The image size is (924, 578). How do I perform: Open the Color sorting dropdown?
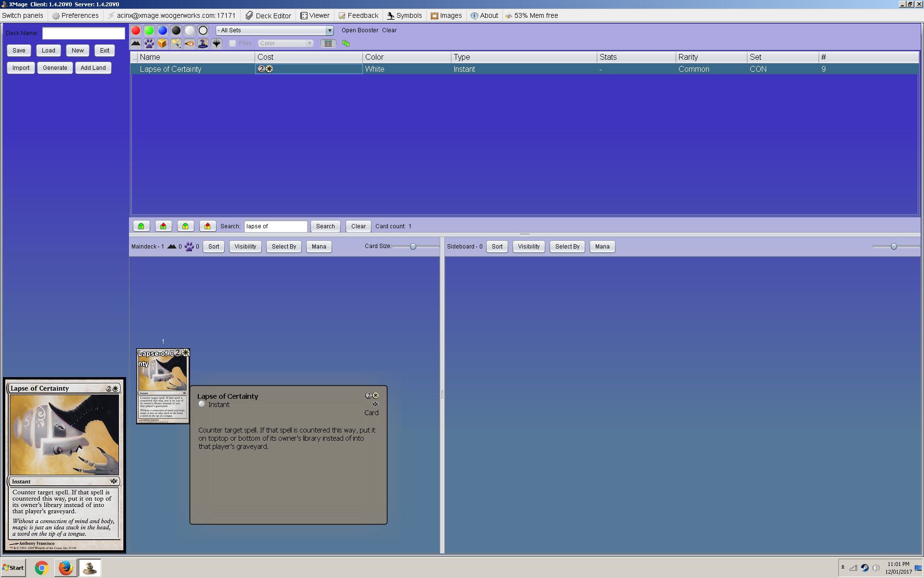point(286,43)
